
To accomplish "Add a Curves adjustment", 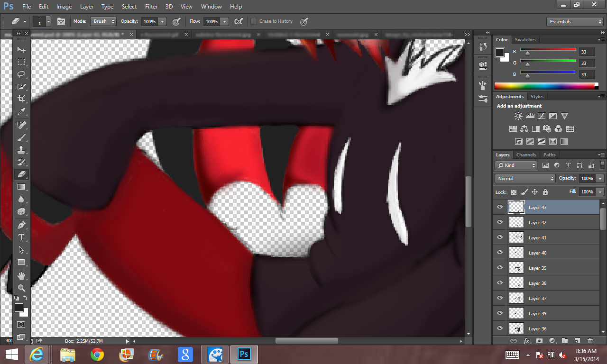I will (x=541, y=116).
